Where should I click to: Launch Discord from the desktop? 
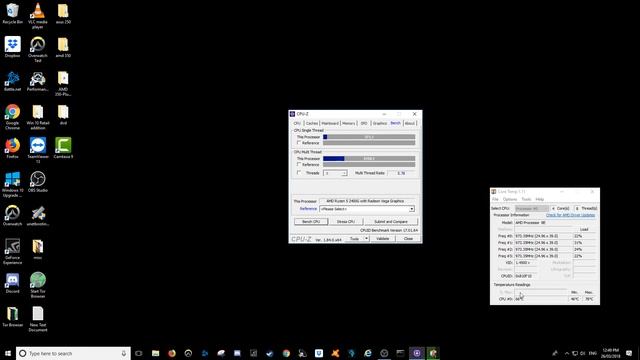12,283
